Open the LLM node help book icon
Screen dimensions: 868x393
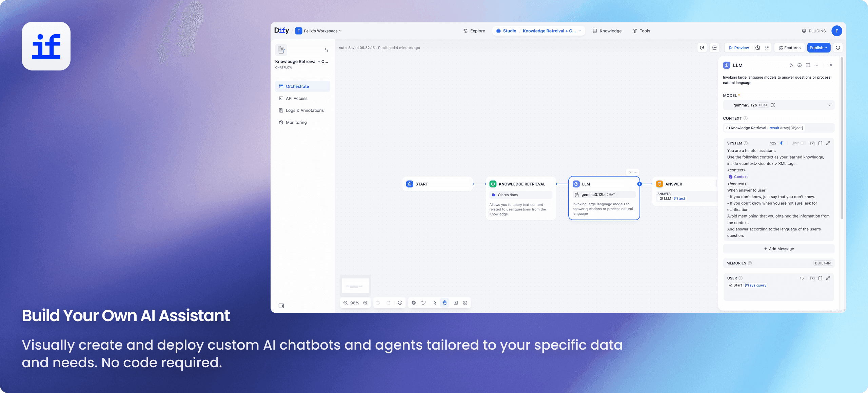[x=808, y=65]
